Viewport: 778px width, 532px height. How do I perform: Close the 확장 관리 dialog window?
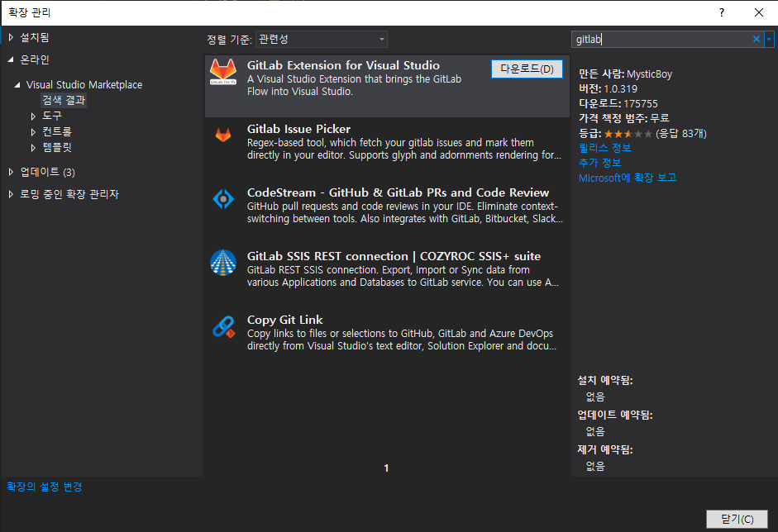[759, 12]
